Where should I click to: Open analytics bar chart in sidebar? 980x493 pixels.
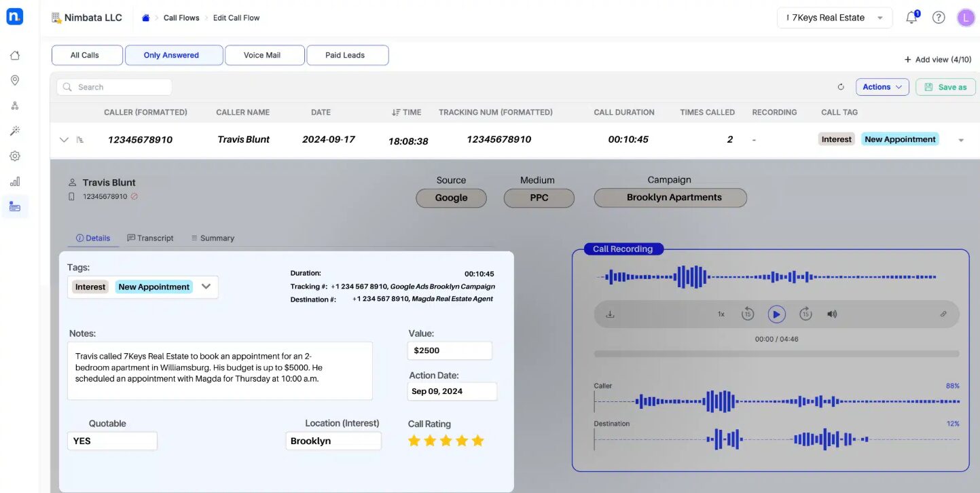coord(15,181)
